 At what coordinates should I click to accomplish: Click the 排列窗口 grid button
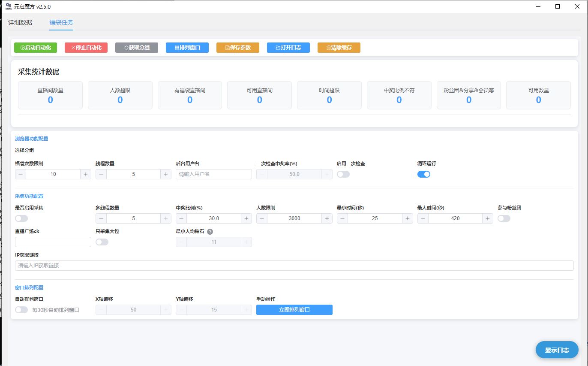[187, 48]
